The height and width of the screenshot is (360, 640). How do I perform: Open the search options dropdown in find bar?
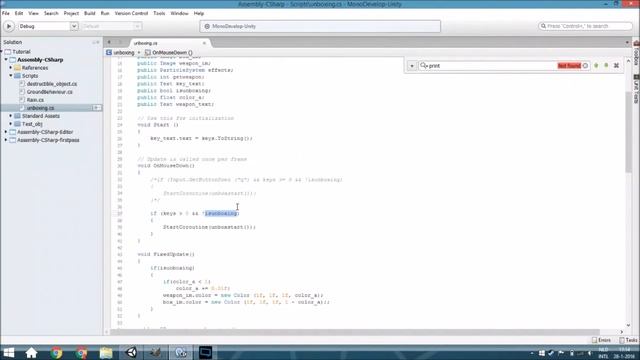[x=411, y=66]
